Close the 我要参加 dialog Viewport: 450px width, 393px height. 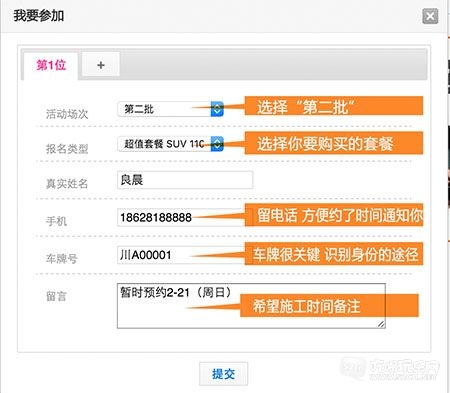click(430, 16)
